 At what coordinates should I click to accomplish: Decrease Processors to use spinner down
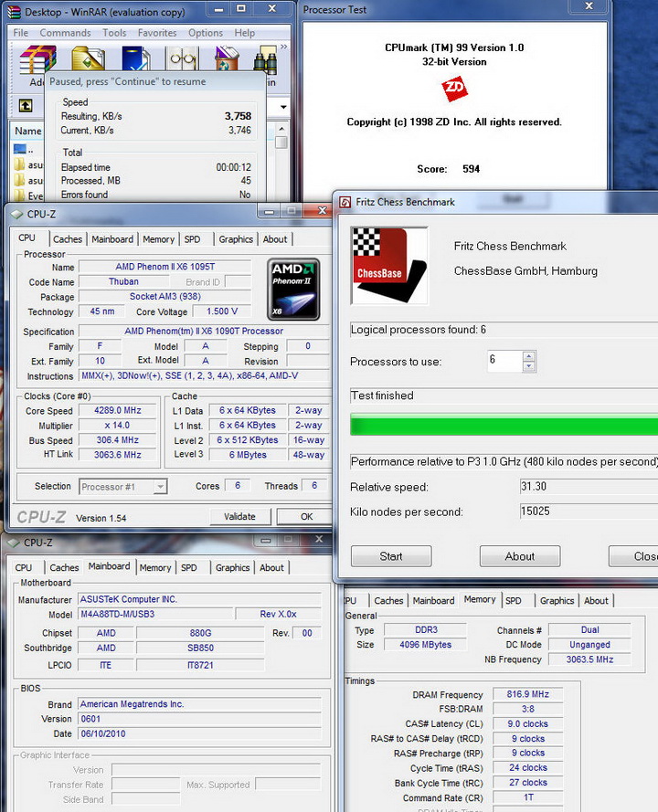[528, 366]
